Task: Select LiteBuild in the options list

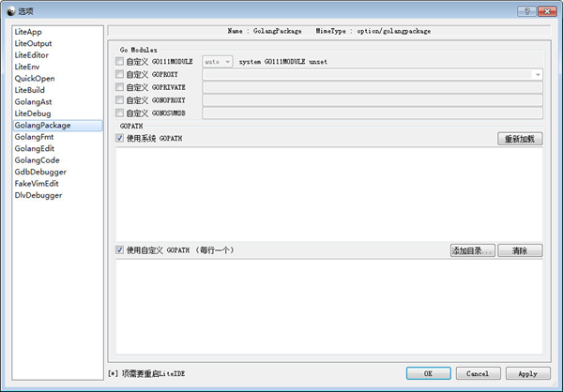Action: (x=57, y=90)
